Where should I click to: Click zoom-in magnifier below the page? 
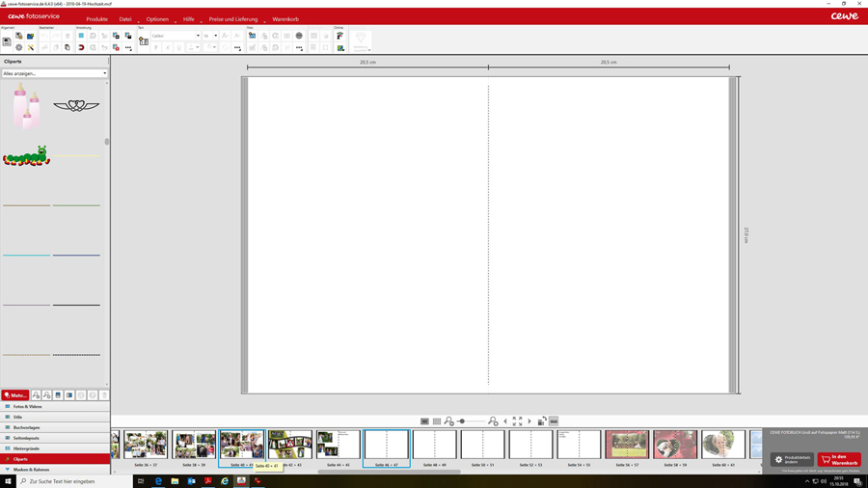[x=493, y=421]
